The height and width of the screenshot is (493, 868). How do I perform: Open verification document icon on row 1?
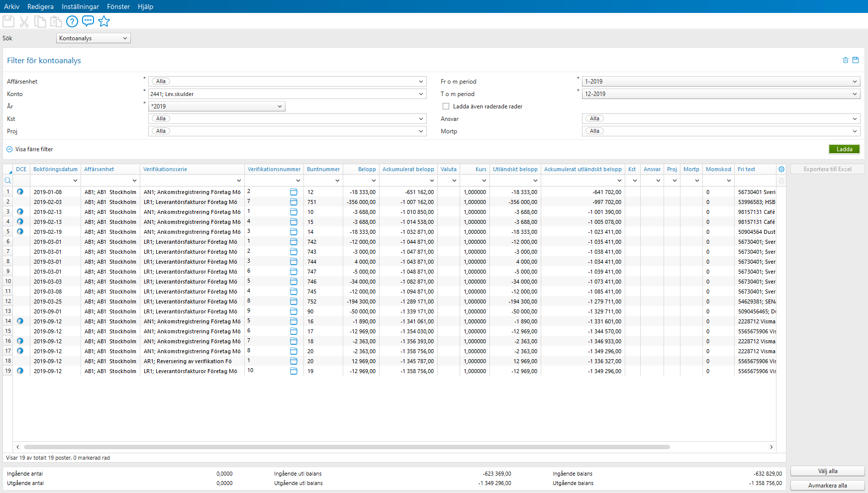click(294, 192)
